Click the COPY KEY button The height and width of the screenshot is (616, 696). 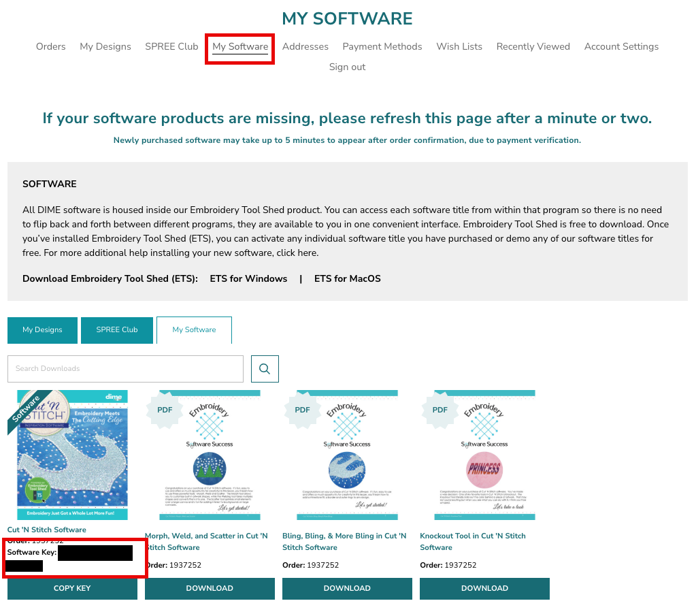(x=72, y=589)
